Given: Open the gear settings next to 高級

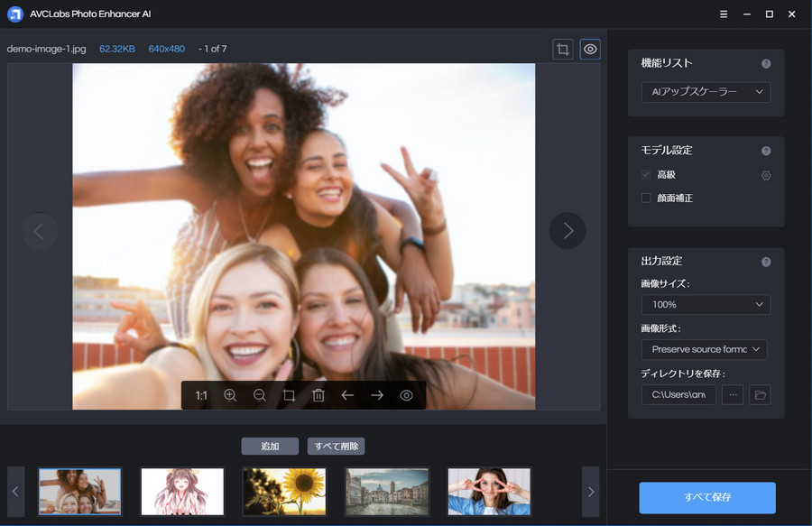Looking at the screenshot, I should point(766,176).
